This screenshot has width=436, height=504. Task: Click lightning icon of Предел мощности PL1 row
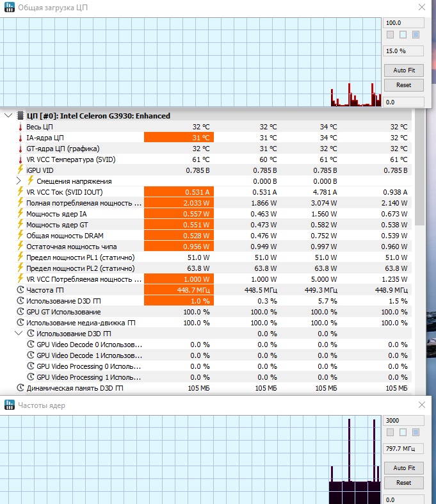click(20, 257)
